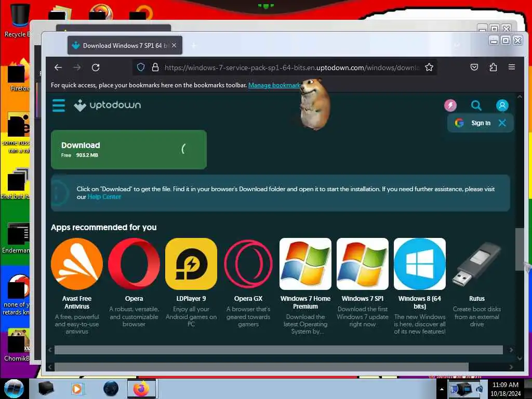Sign in with Google
The height and width of the screenshot is (399, 532).
474,123
